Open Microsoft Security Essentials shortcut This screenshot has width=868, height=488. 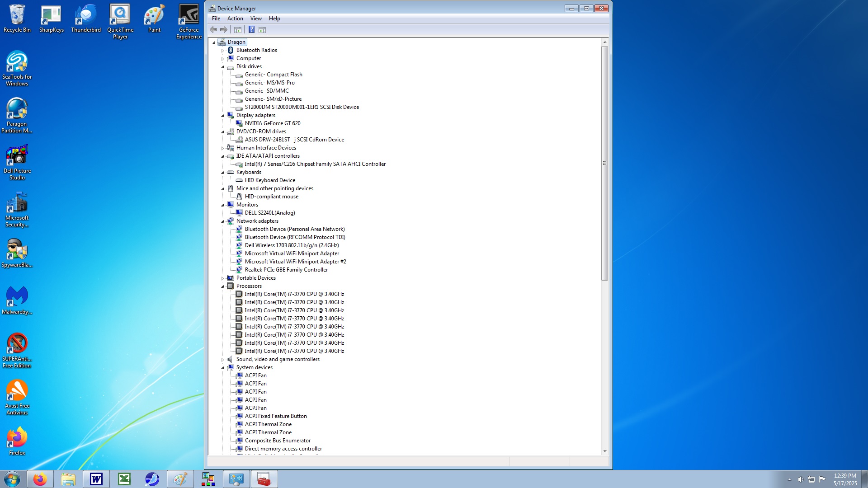click(17, 210)
